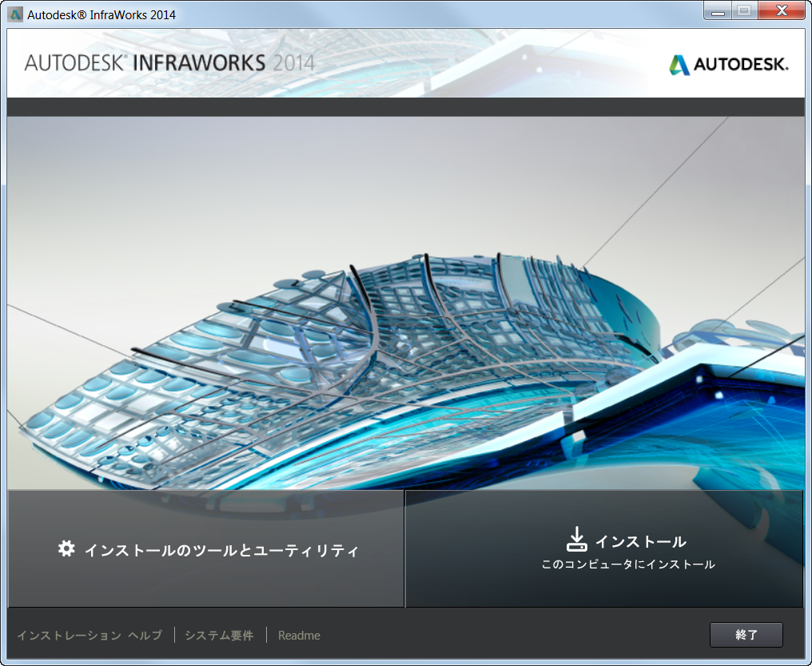Image resolution: width=812 pixels, height=666 pixels.
Task: Click the gear icon for install tools
Action: click(66, 548)
